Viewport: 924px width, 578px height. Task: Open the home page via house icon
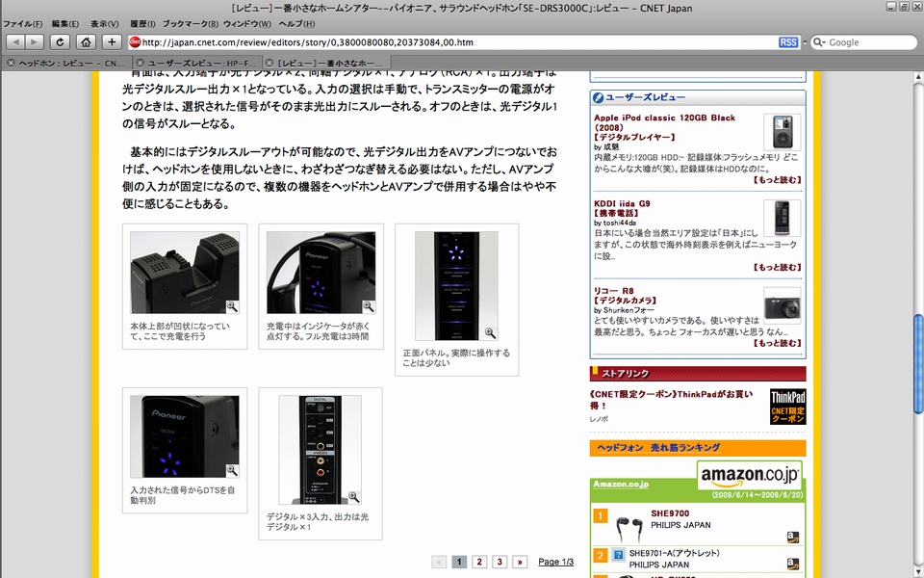[x=86, y=42]
